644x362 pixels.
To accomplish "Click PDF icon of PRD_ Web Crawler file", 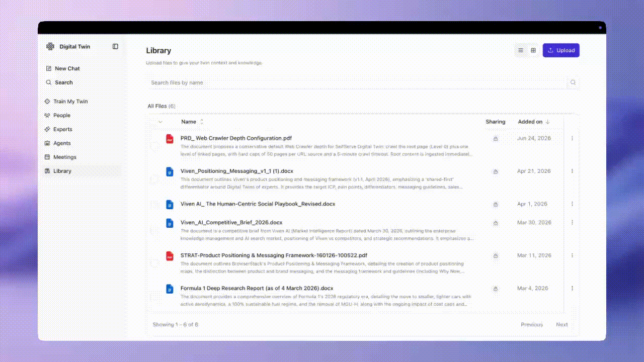I will click(170, 139).
